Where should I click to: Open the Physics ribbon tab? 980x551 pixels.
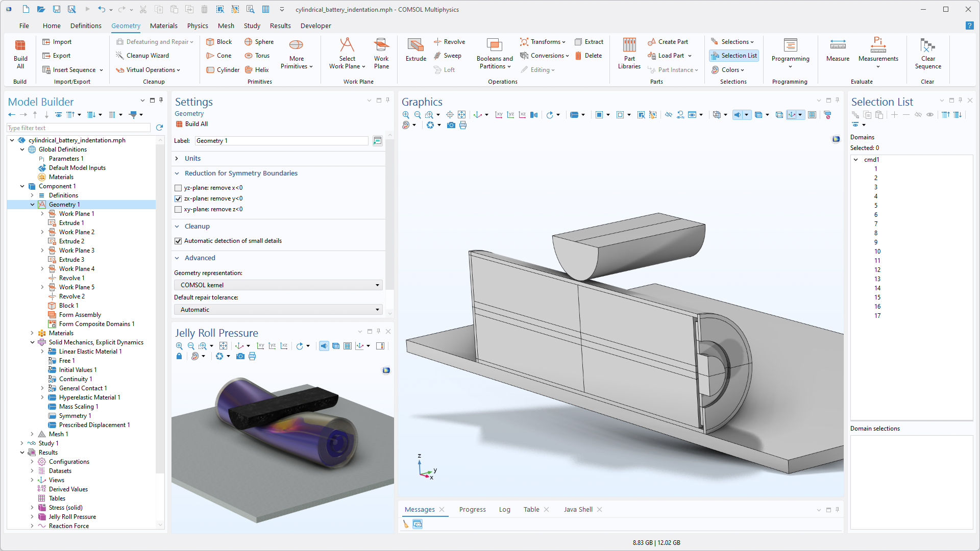198,26
